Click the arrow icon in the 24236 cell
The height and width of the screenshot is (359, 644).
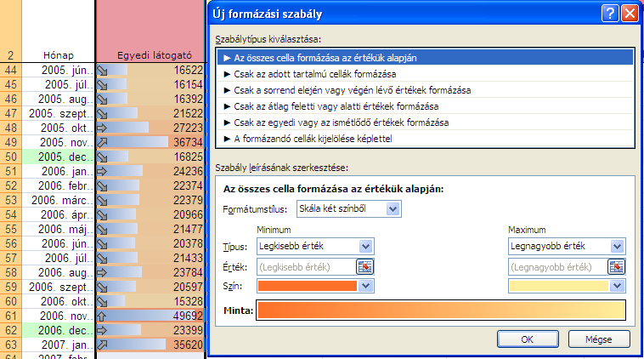click(102, 172)
